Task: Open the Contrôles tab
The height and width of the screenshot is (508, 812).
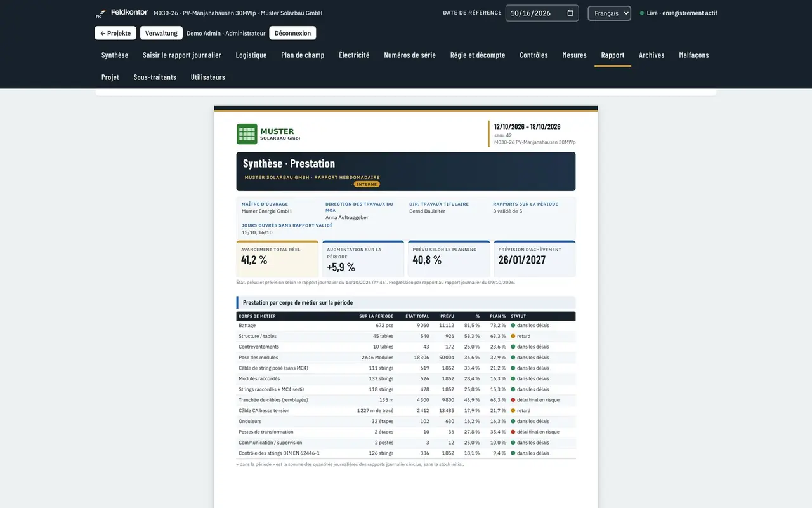Action: 534,55
